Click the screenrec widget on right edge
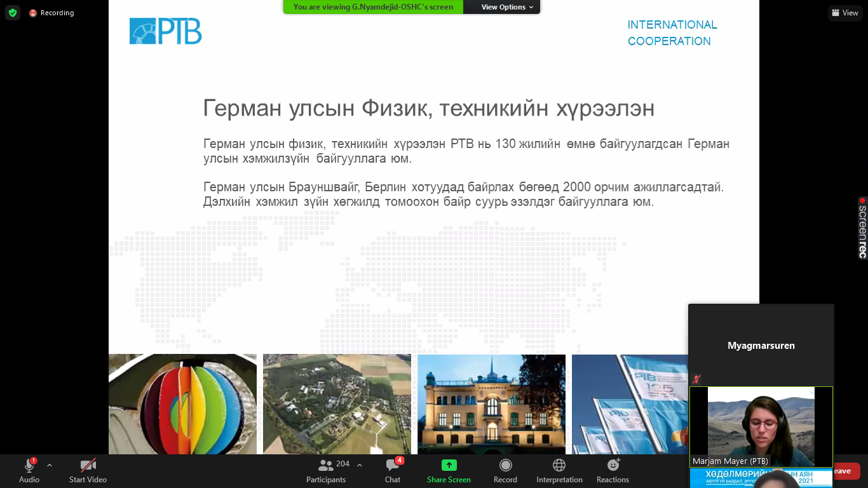 862,227
